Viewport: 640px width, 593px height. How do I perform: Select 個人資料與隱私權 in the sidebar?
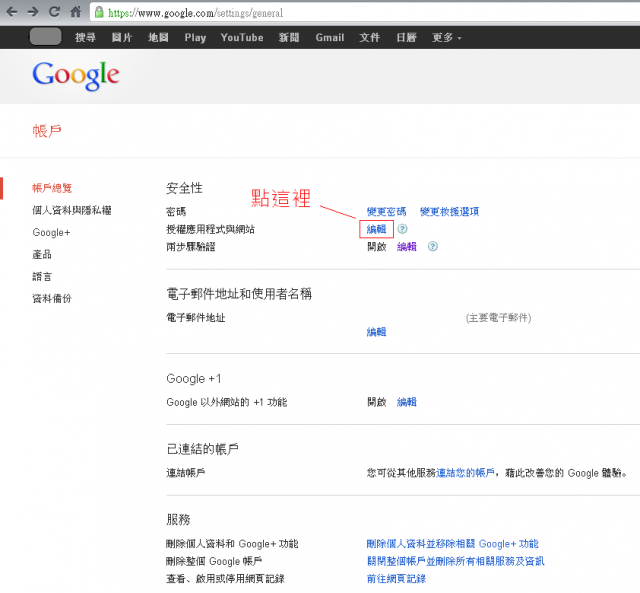point(72,210)
